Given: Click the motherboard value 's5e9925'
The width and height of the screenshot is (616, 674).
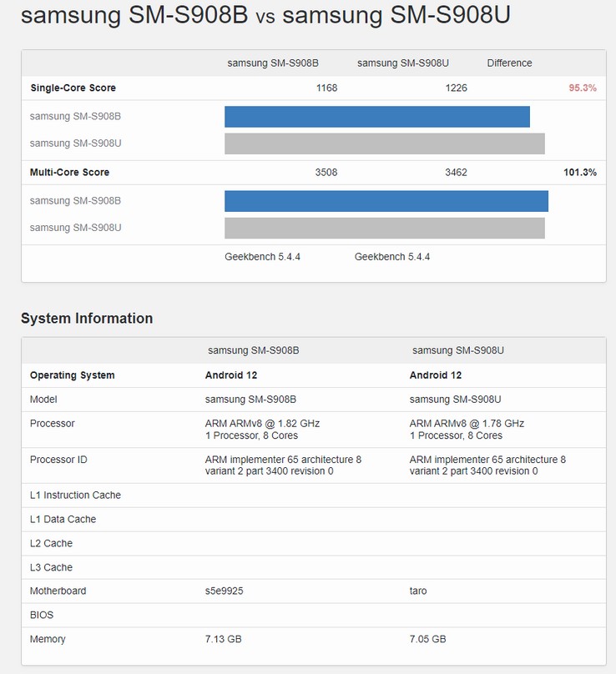Looking at the screenshot, I should (x=225, y=591).
